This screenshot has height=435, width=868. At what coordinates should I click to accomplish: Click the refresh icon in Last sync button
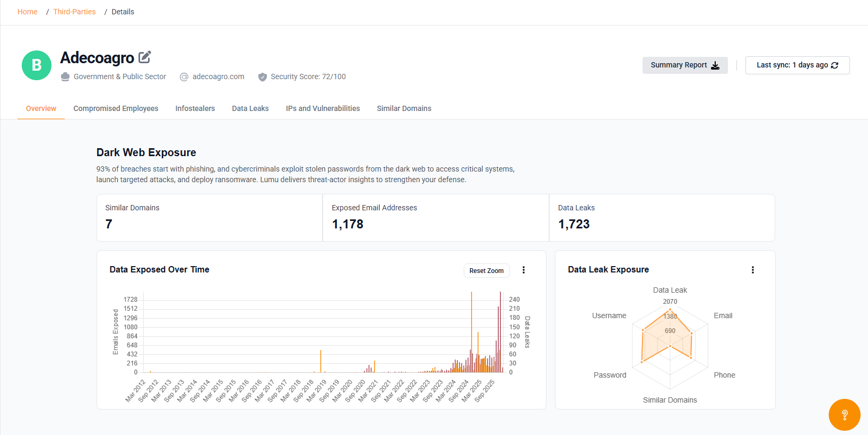point(835,65)
